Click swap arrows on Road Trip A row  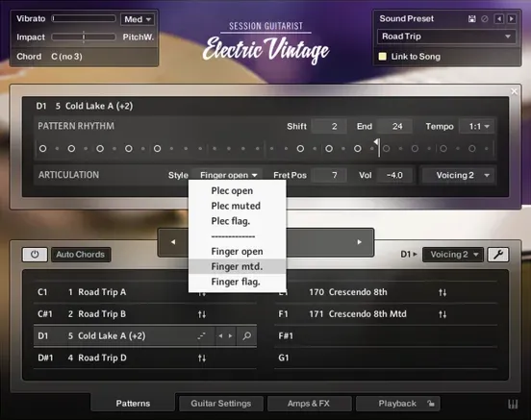202,293
